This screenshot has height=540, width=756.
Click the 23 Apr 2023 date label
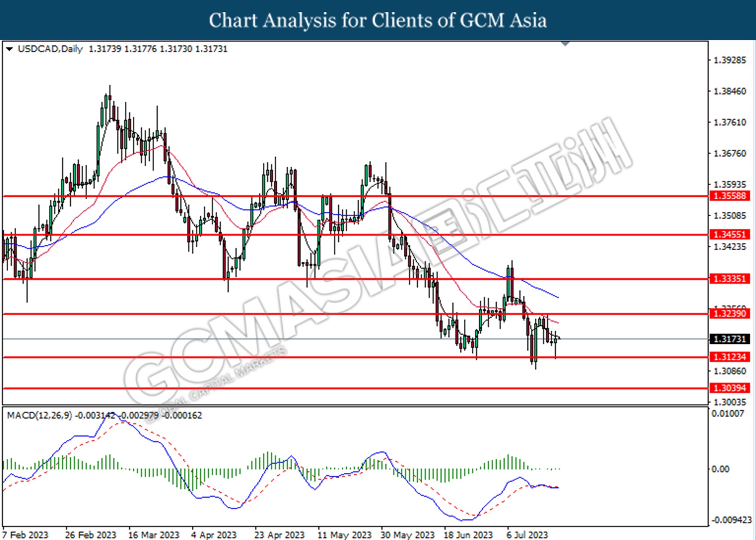click(279, 535)
